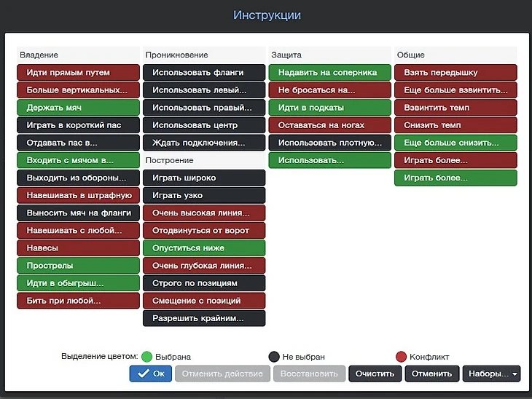
Task: Toggle 'Снизить темп' instruction
Action: 455,125
